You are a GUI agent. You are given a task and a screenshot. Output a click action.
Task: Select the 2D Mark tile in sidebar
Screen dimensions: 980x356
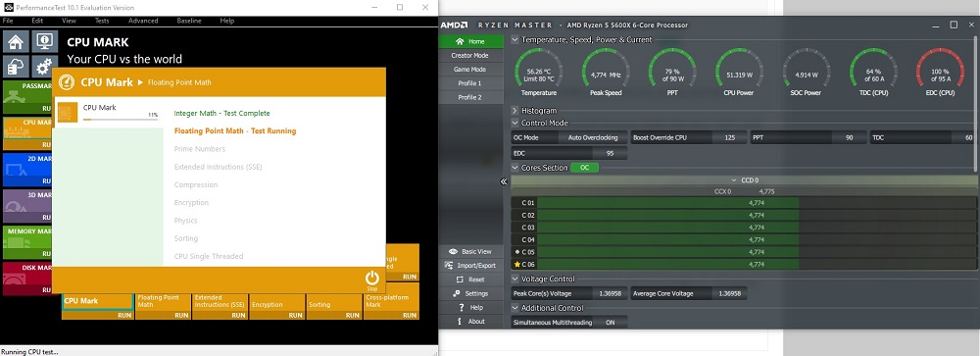(x=28, y=169)
